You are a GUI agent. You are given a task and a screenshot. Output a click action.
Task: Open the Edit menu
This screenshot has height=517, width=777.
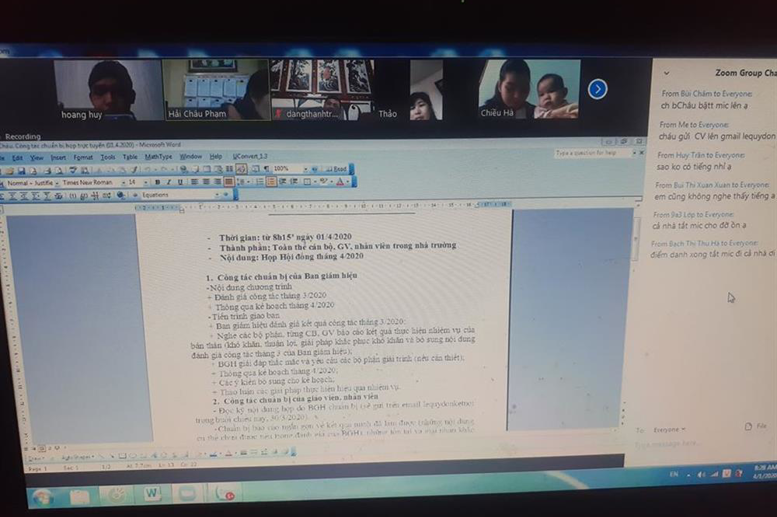click(x=17, y=158)
